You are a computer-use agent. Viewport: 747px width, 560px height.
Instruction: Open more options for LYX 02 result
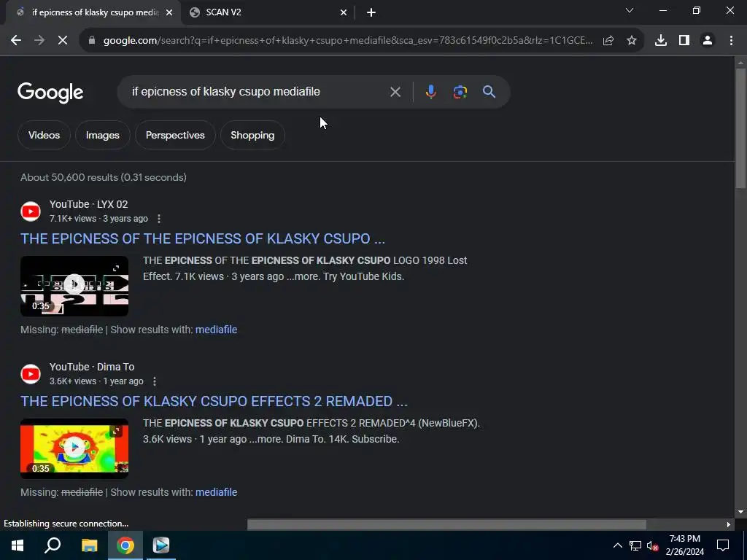159,219
